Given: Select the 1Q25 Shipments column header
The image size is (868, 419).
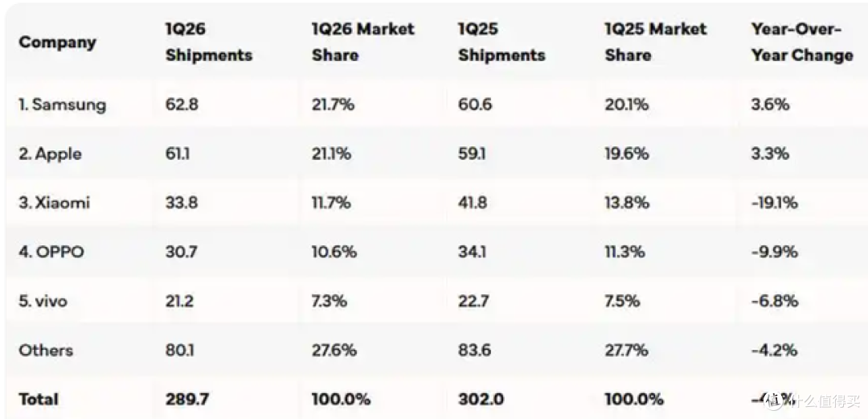Looking at the screenshot, I should coord(502,42).
